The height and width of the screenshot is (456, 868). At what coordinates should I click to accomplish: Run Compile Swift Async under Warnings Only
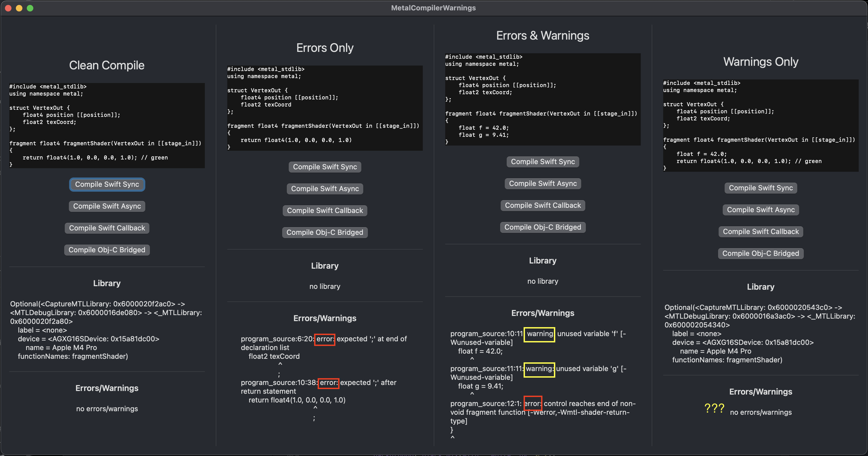[761, 210]
